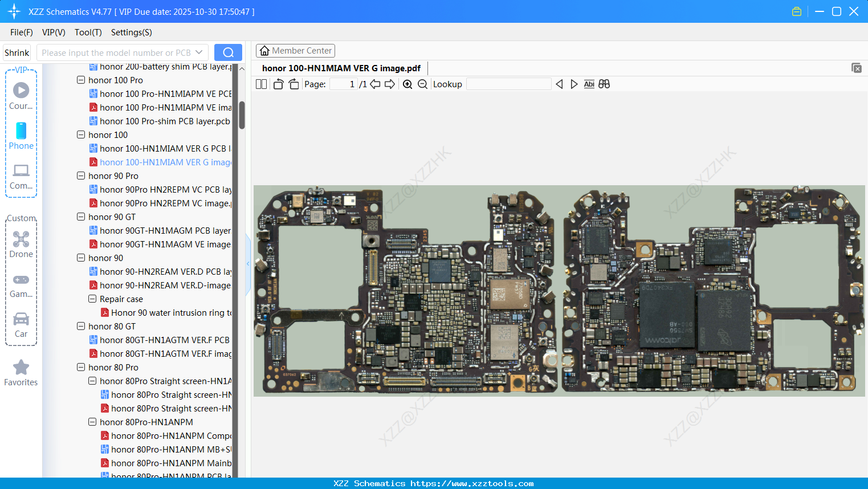Open honor 100 Pro-shim PCB layer.pcb
This screenshot has height=489, width=868.
[x=160, y=121]
